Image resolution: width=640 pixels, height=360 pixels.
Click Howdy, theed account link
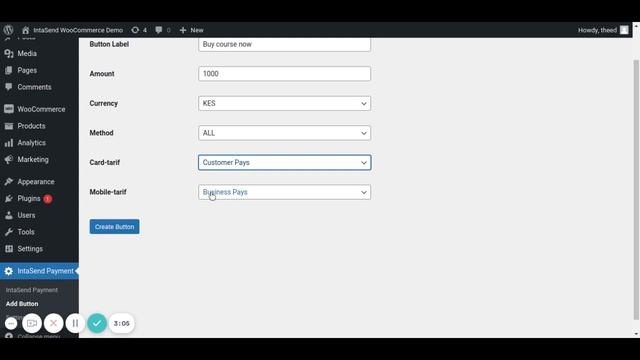[x=597, y=30]
